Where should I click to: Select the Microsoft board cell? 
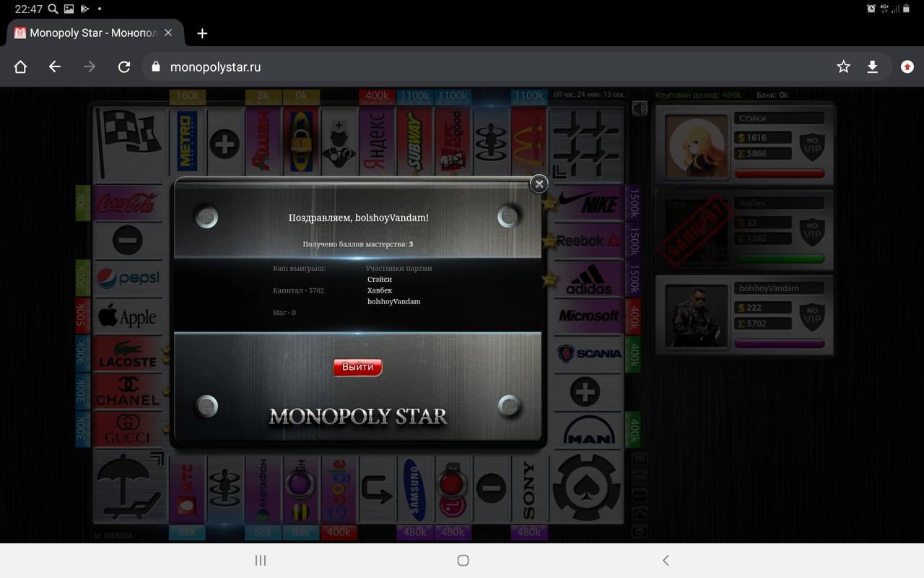click(x=588, y=316)
